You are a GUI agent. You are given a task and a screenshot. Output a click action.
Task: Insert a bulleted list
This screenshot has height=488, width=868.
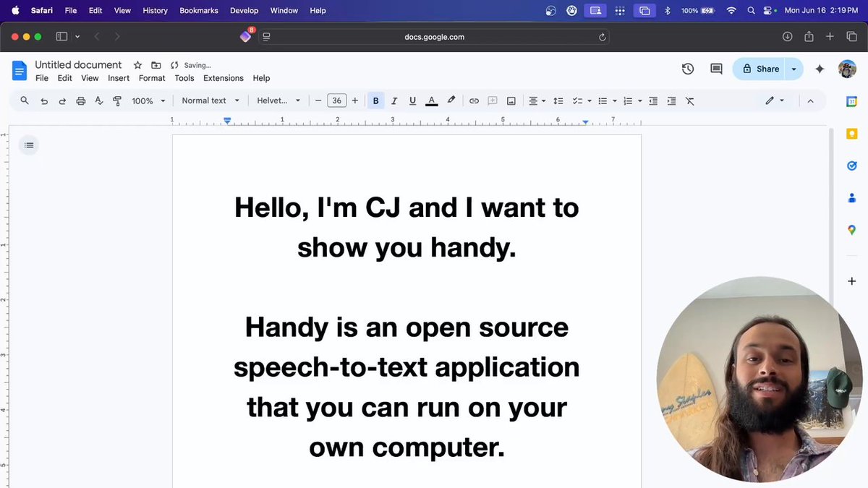coord(603,101)
